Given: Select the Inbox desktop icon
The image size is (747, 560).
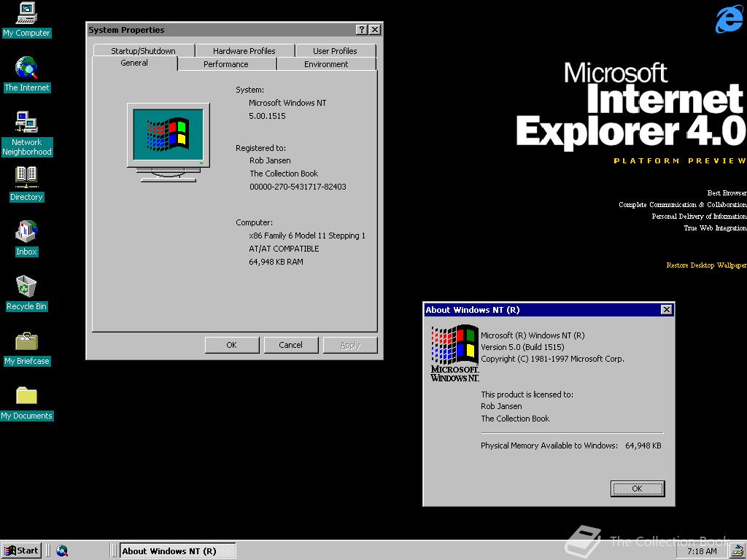Looking at the screenshot, I should point(26,238).
